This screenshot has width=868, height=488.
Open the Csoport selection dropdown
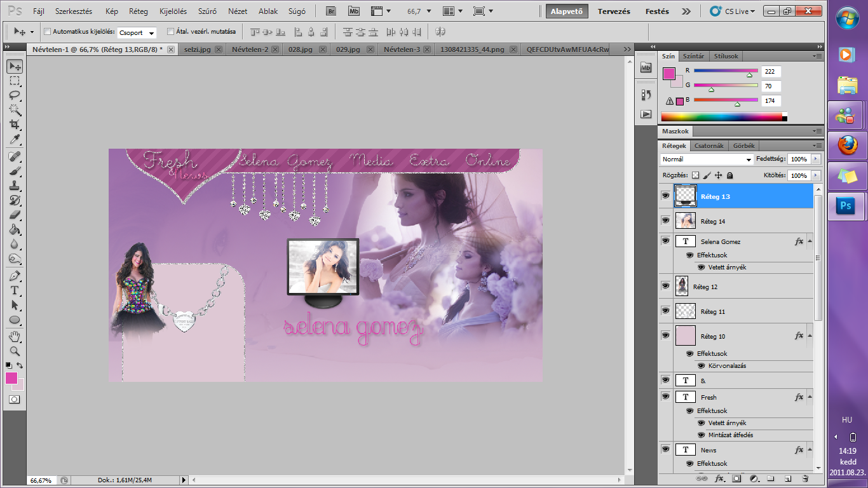(137, 32)
